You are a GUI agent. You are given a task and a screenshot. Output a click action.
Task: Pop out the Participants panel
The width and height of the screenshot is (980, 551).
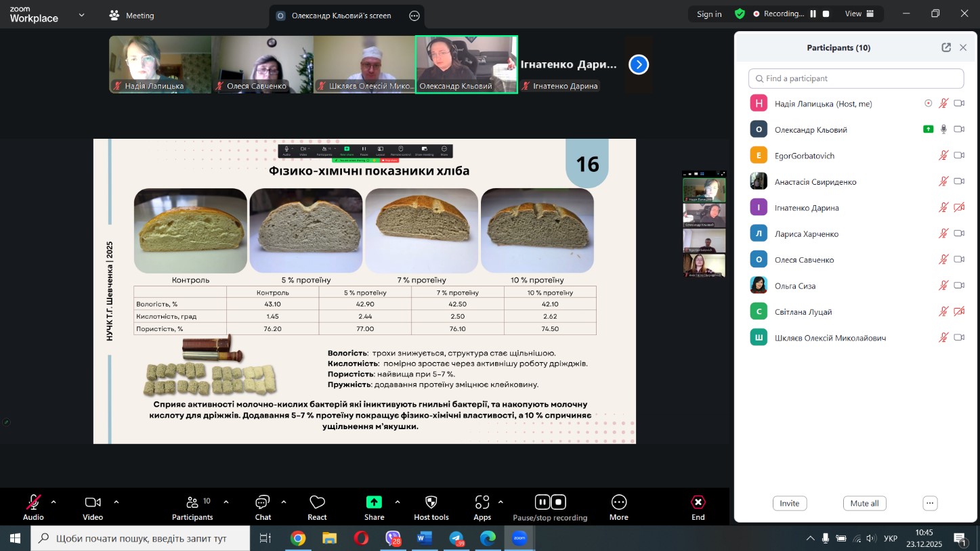tap(946, 47)
